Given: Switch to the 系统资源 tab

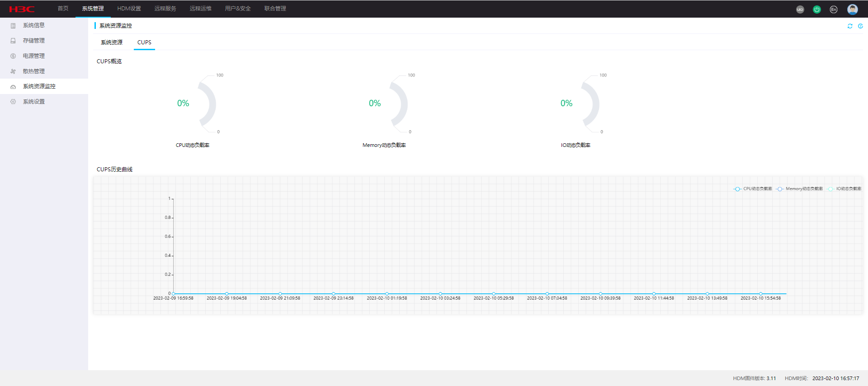Looking at the screenshot, I should pyautogui.click(x=112, y=42).
